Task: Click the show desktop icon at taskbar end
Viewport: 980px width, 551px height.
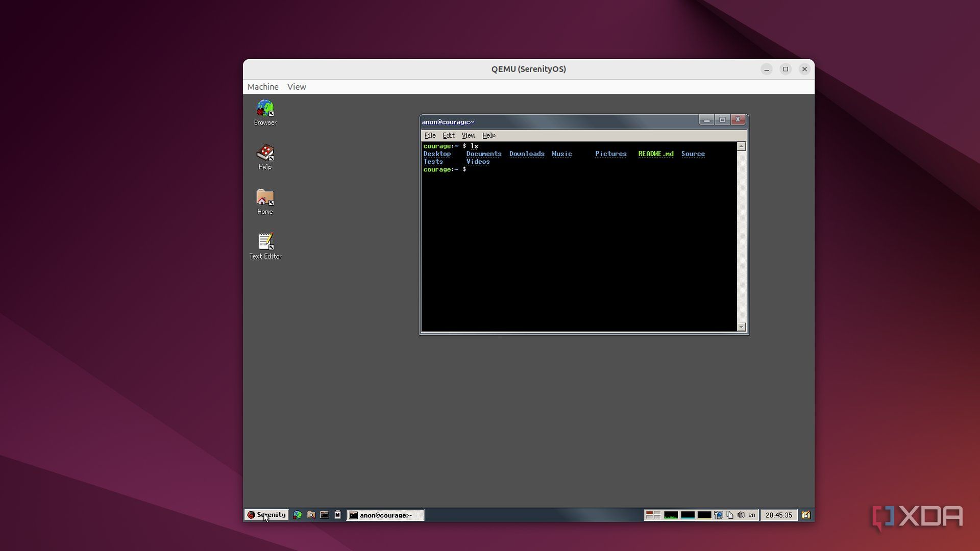Action: tap(806, 515)
